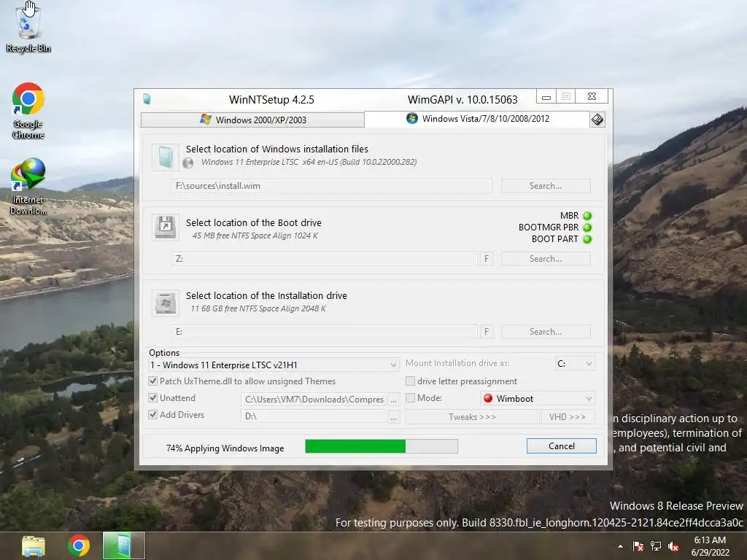Open Chrome from the taskbar
This screenshot has width=747, height=560.
(x=79, y=545)
